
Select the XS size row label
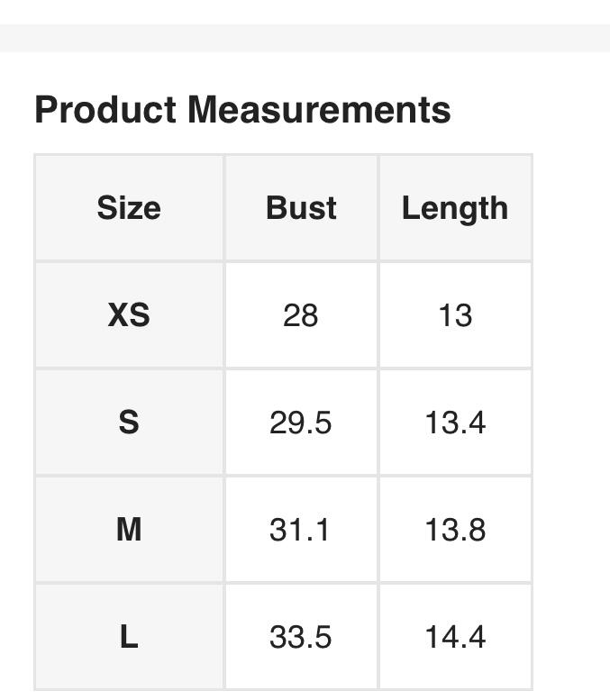click(129, 315)
